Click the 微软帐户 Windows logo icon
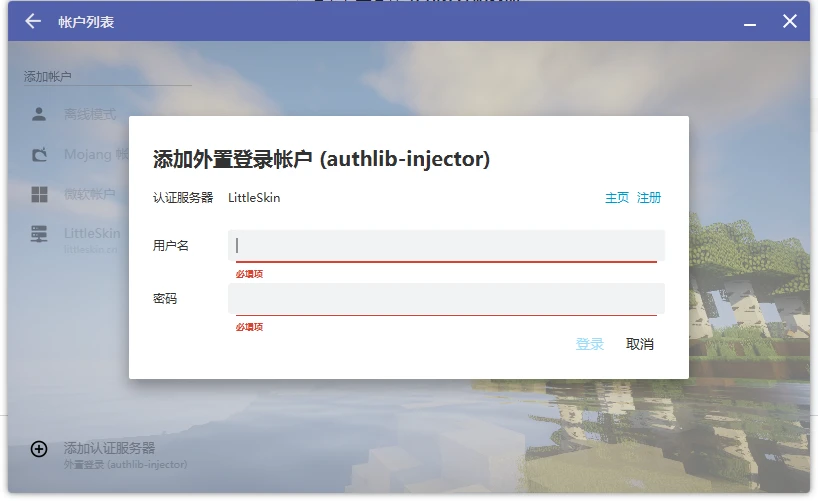Viewport: 818px width, 501px height. click(39, 194)
